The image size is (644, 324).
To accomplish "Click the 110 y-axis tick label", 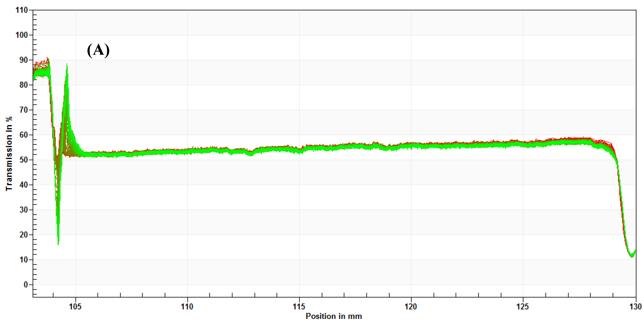I will 22,10.
